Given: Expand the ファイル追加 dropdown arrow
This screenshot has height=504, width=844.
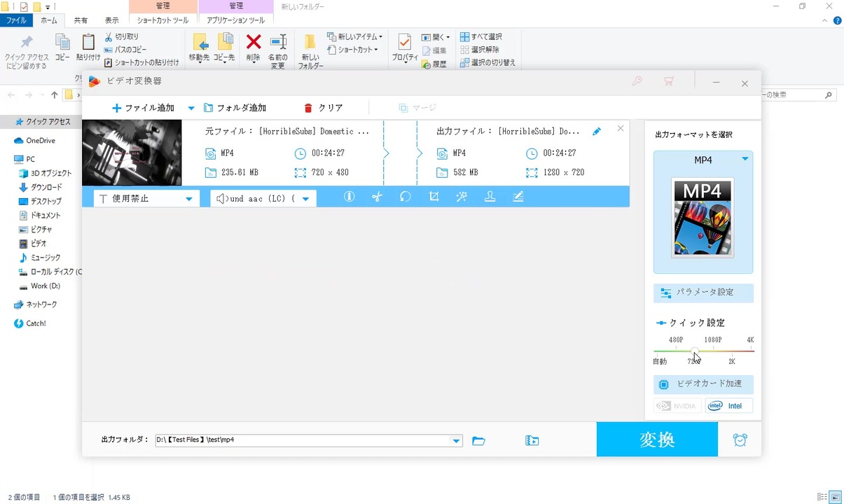Looking at the screenshot, I should 191,108.
